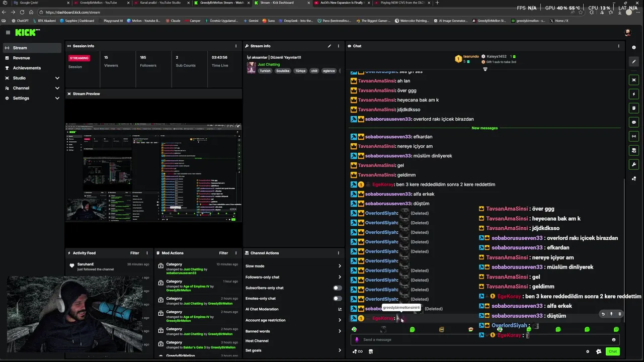Select Stream in the left sidebar
The width and height of the screenshot is (644, 362).
pyautogui.click(x=32, y=48)
